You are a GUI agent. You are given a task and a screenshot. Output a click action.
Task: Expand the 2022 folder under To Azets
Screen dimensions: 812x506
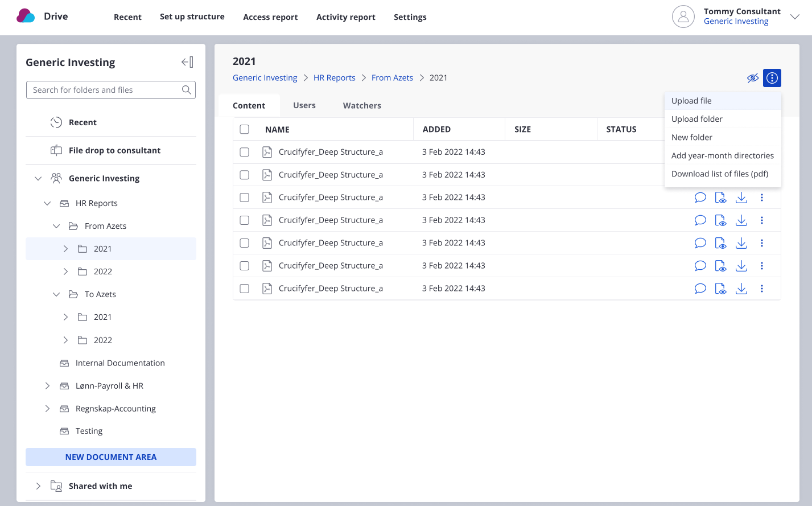pos(65,340)
